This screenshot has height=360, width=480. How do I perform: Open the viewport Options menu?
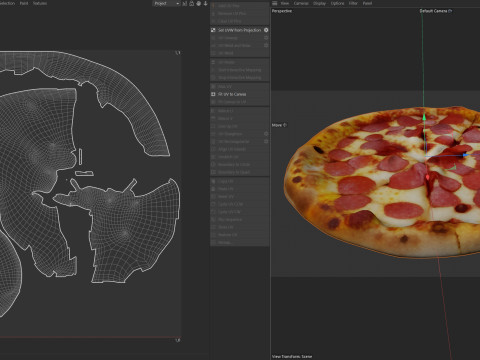point(337,3)
